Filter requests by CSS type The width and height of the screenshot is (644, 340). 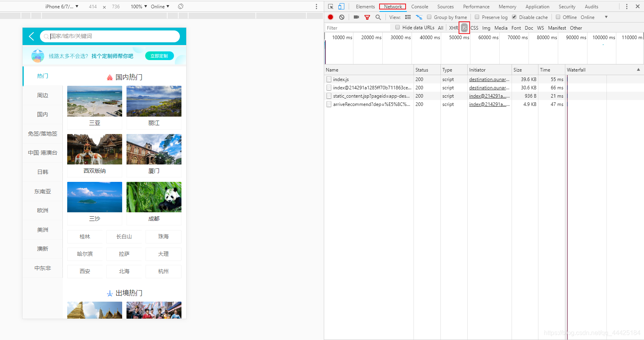click(x=474, y=28)
